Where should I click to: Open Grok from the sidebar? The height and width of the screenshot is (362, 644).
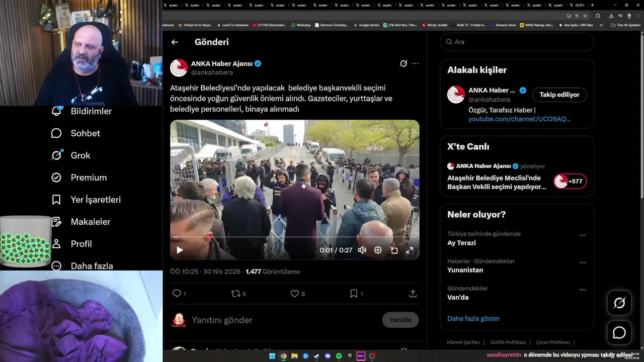(70, 155)
